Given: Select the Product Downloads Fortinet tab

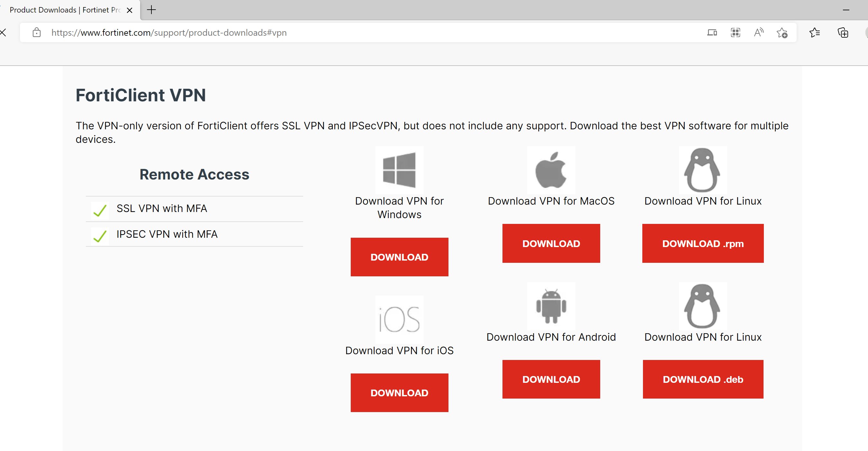Looking at the screenshot, I should pos(64,10).
